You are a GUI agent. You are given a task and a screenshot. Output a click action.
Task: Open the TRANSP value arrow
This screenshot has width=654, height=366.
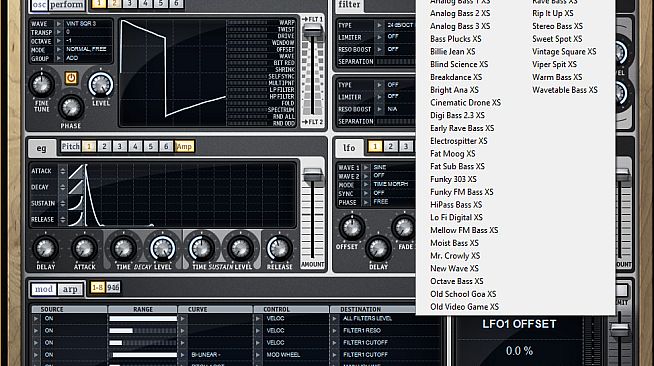pyautogui.click(x=59, y=32)
